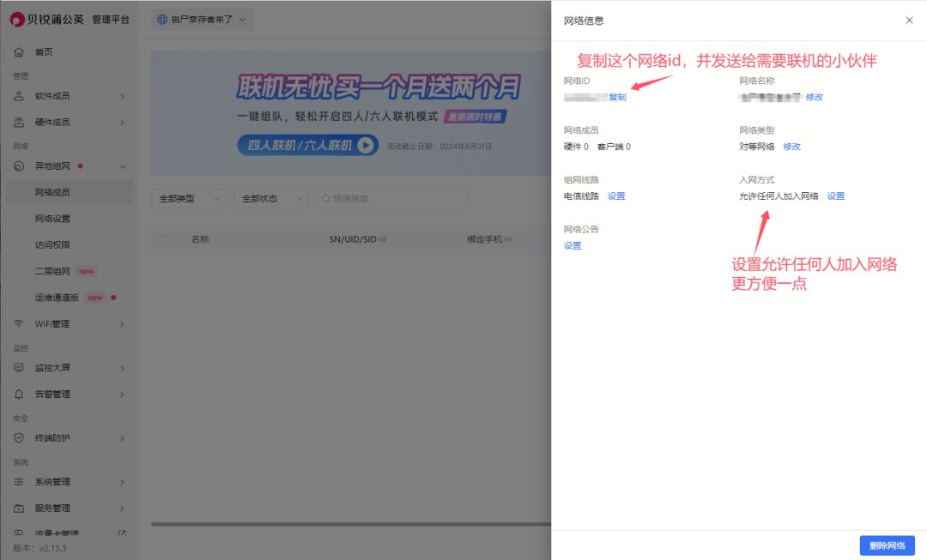Click the 绑定手机 column header
The width and height of the screenshot is (927, 560).
pos(484,239)
